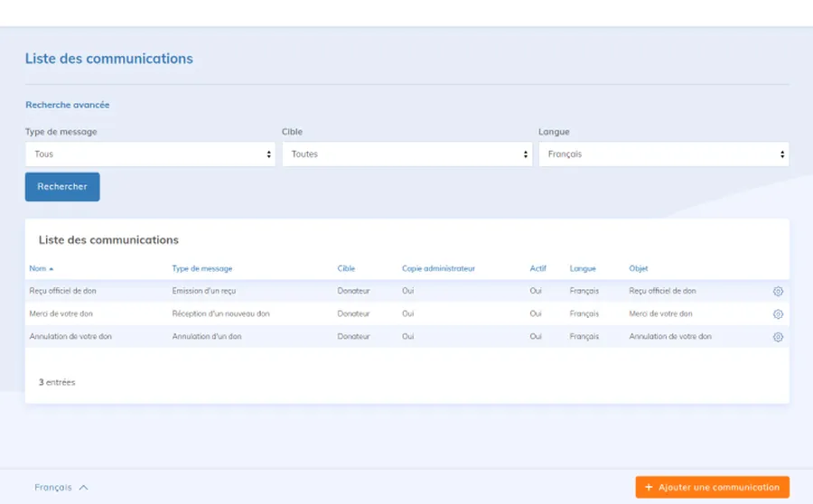Select the Merci de votre don row name

click(x=61, y=314)
